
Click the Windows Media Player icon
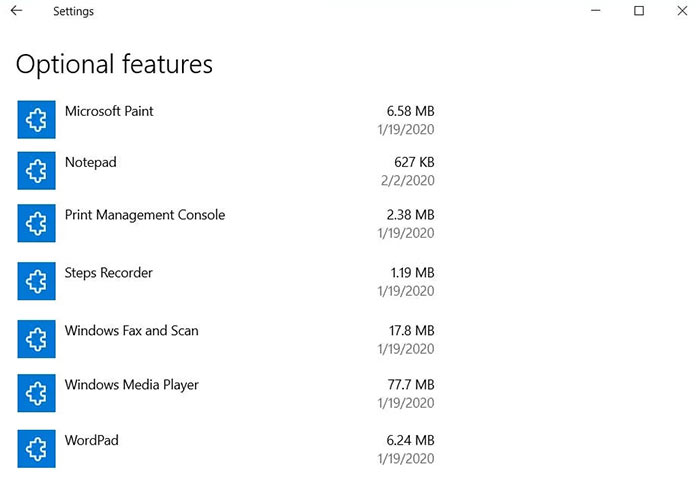tap(37, 393)
